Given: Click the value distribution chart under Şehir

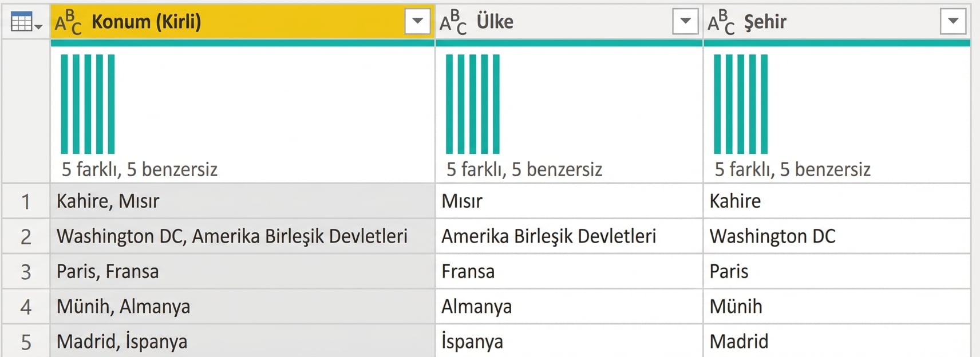Looking at the screenshot, I should 741,103.
